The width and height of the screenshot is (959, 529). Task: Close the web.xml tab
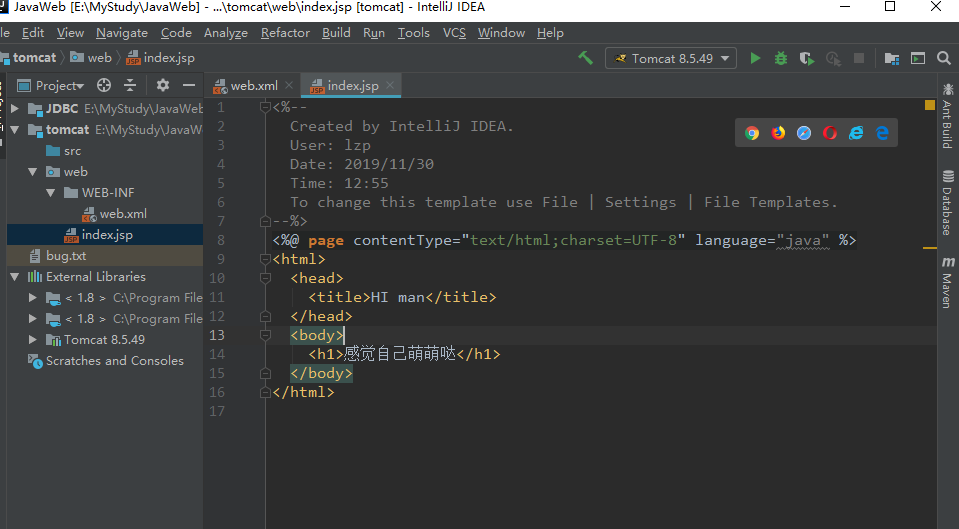[289, 86]
